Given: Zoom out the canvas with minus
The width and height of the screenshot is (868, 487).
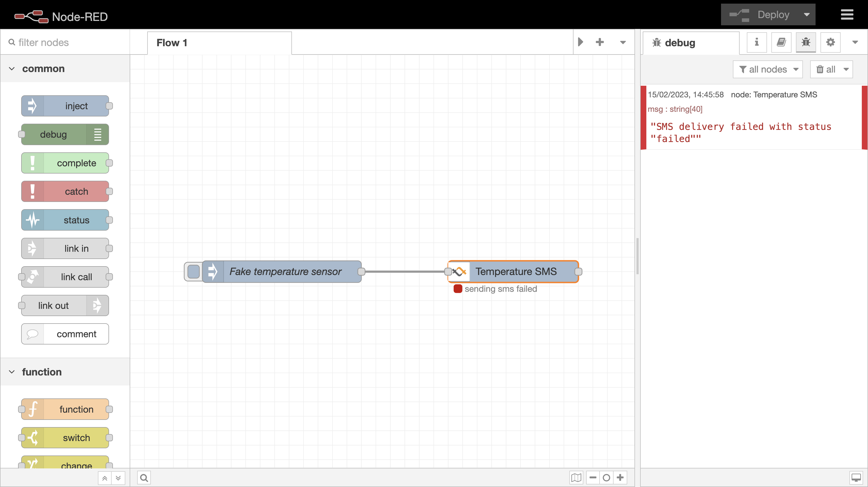Looking at the screenshot, I should (x=593, y=477).
